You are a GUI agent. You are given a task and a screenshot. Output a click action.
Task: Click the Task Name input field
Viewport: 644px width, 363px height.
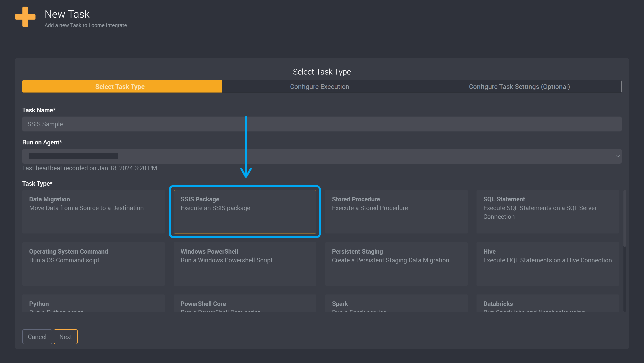coord(322,124)
